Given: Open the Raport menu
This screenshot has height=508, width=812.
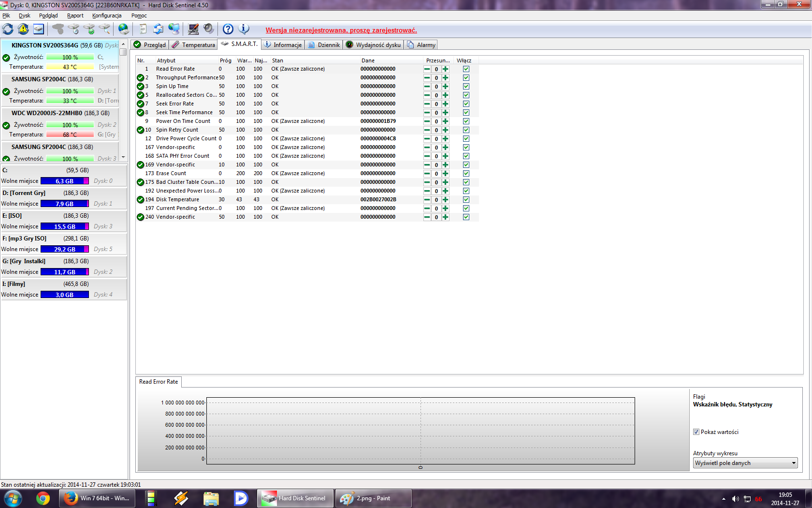Looking at the screenshot, I should click(75, 15).
